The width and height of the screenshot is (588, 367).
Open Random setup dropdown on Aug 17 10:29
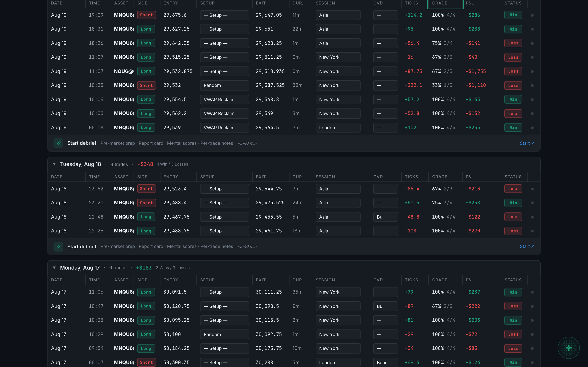(224, 334)
